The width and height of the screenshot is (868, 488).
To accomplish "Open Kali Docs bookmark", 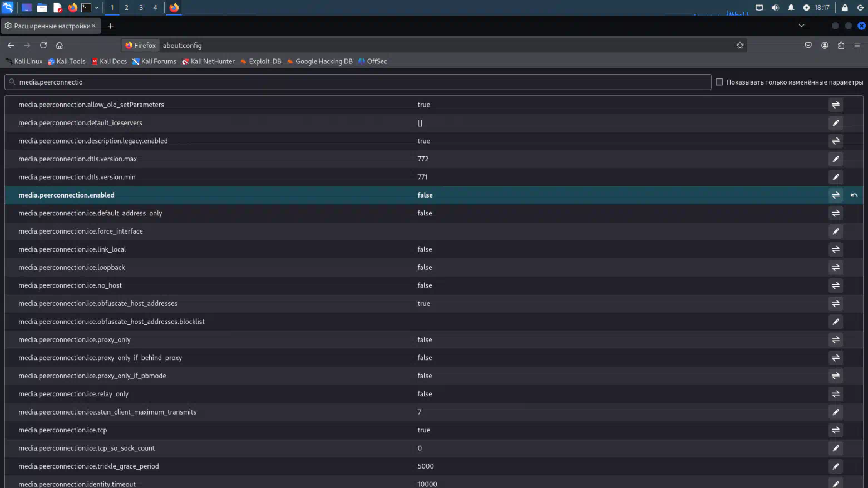I will tap(109, 61).
